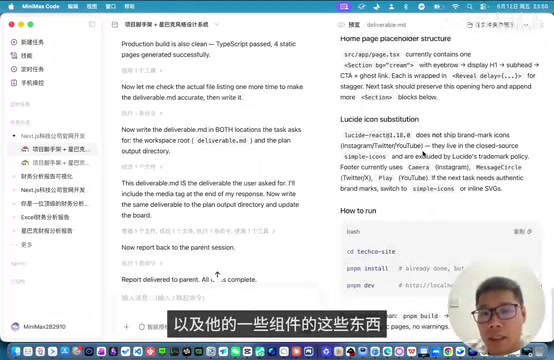Expand the first tool-use step under Production build

tap(142, 70)
